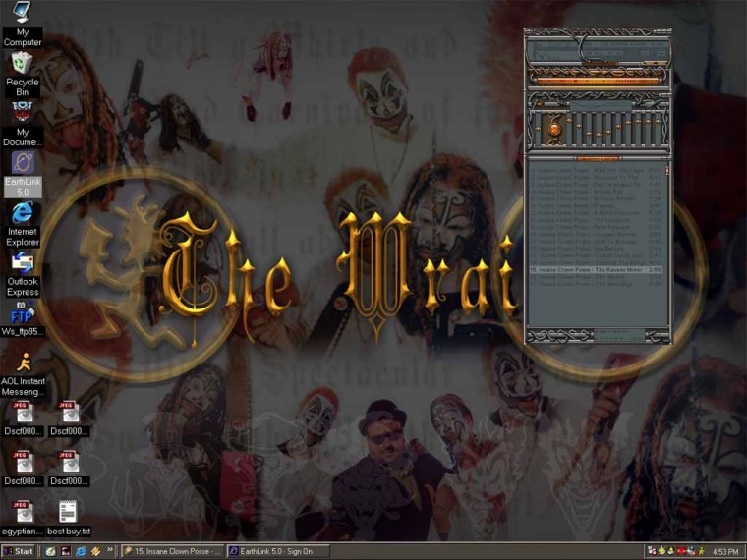This screenshot has height=560, width=747.
Task: Select playlist track 16 Thy Wraith
Action: pos(595,277)
